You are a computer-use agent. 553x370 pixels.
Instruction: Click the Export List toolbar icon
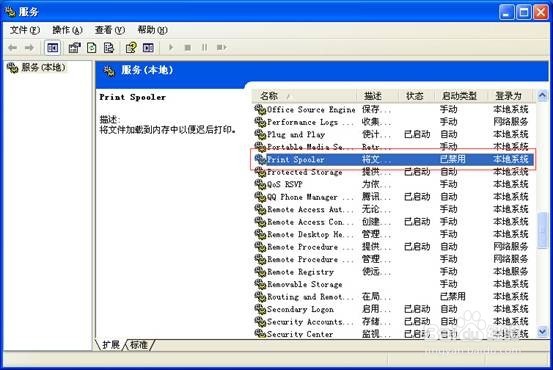coord(109,47)
